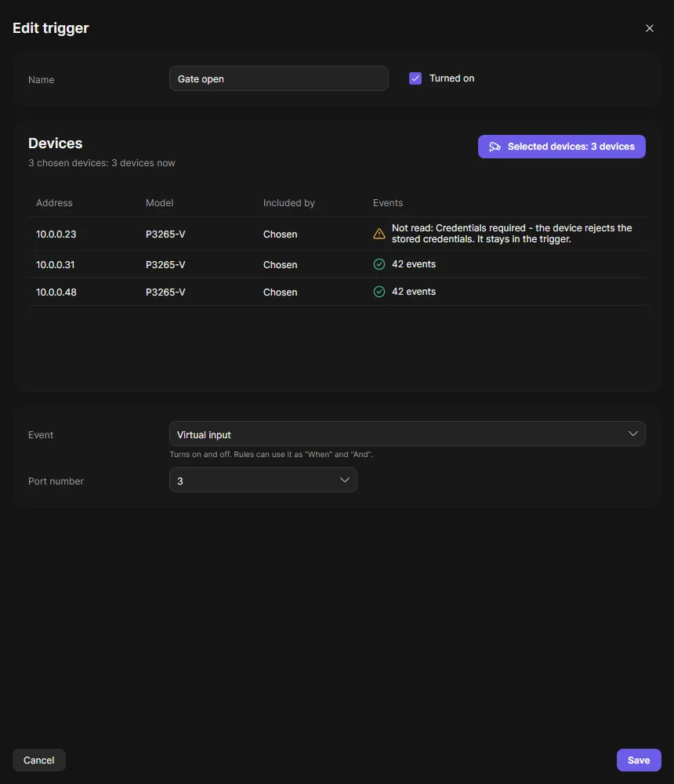Select the device row 10.0.0.48
This screenshot has width=674, height=784.
pos(336,292)
